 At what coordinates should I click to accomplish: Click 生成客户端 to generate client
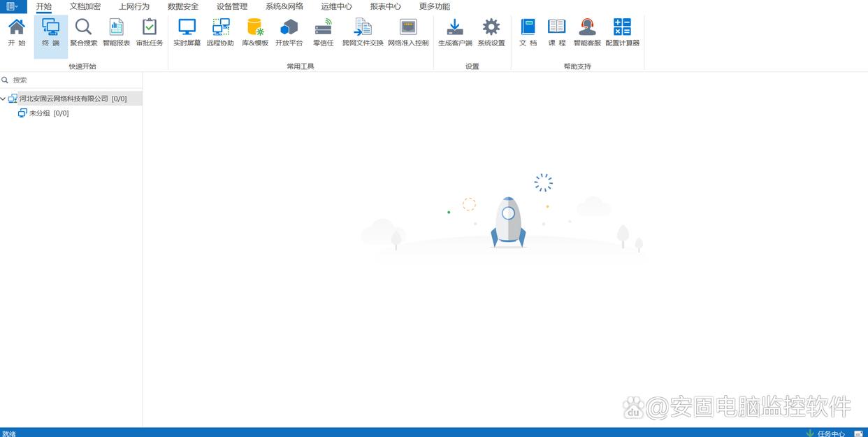point(455,32)
